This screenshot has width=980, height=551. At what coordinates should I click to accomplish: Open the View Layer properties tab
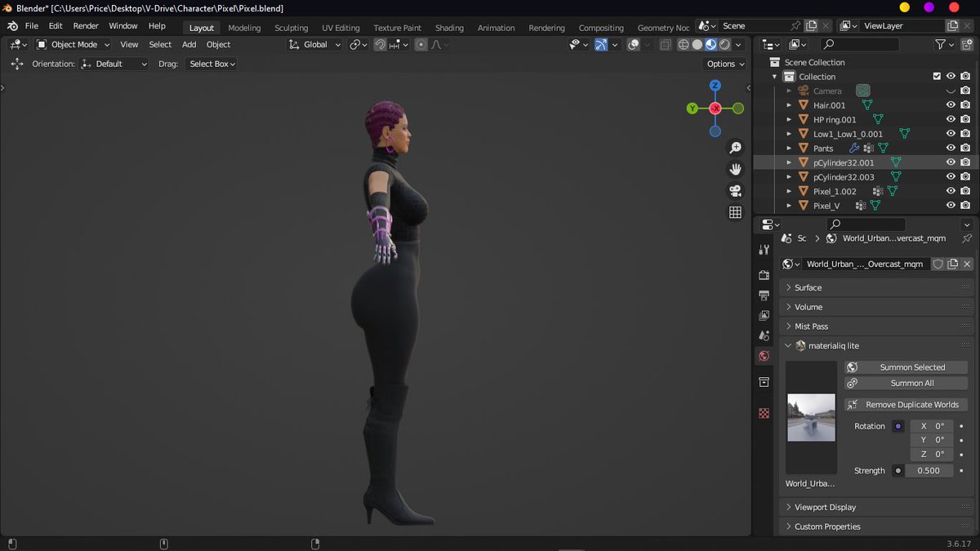(x=764, y=315)
